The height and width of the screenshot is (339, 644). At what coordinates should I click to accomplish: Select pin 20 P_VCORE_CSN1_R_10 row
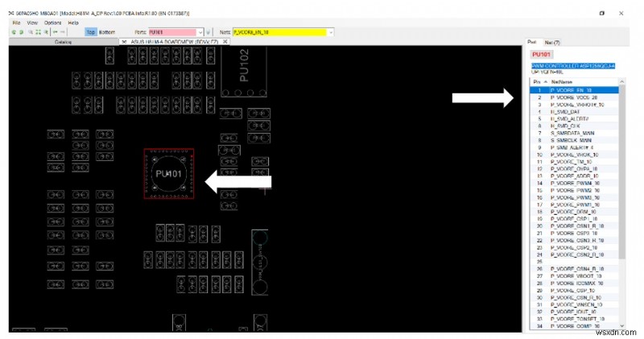(574, 226)
